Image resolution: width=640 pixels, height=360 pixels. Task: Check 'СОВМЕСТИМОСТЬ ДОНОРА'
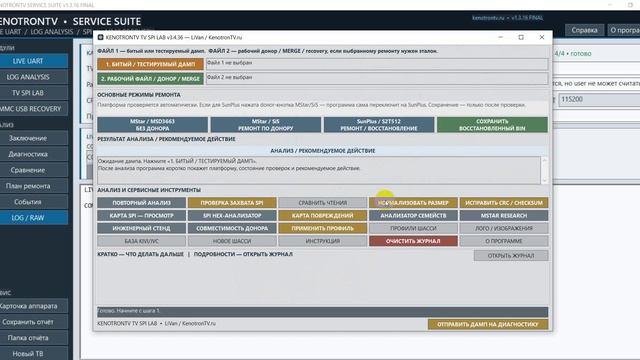(232, 228)
